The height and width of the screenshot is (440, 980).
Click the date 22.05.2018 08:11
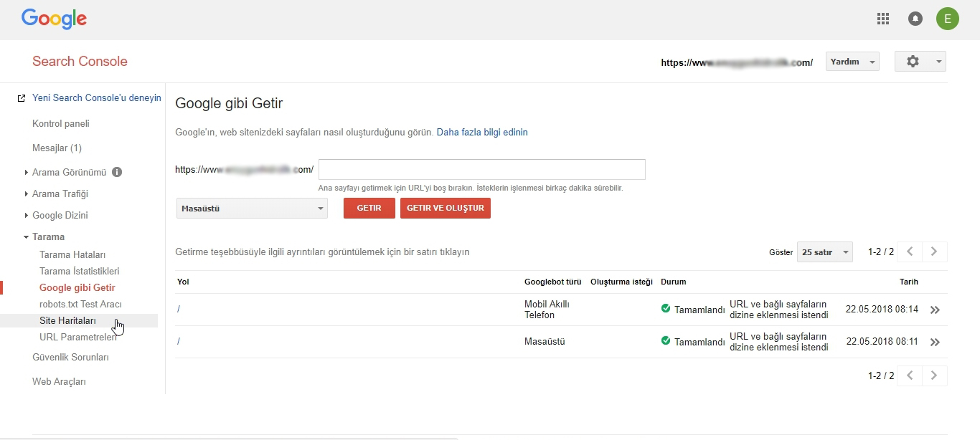(x=882, y=342)
